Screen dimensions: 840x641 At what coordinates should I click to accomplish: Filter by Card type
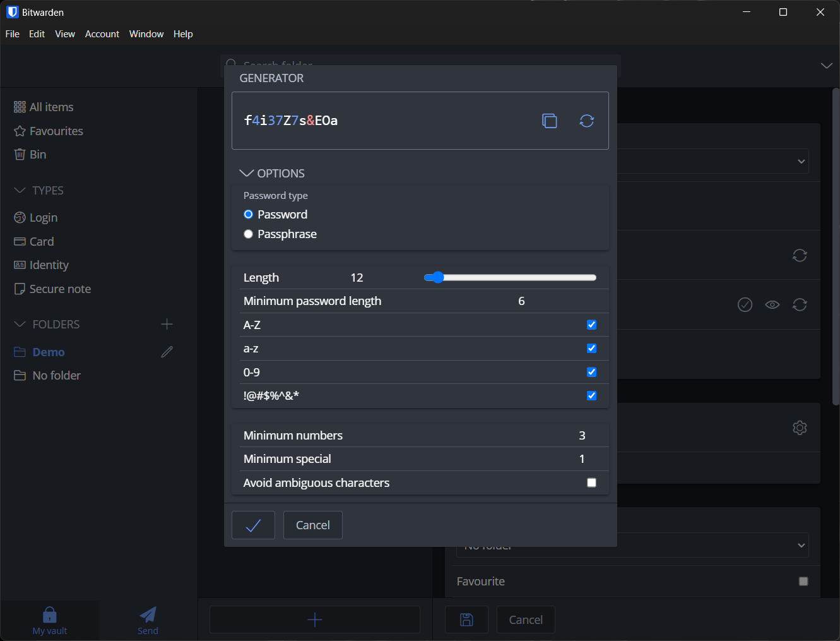34,241
